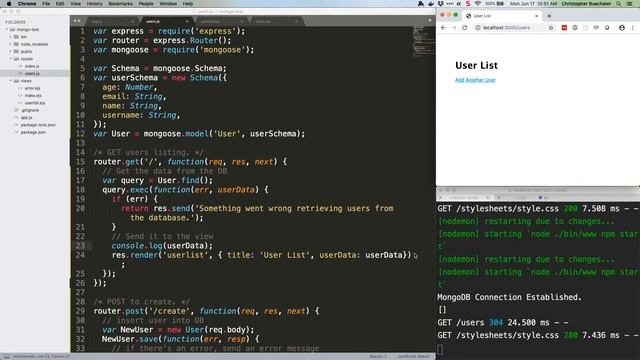
Task: Click the Wi-Fi icon in menu bar
Action: pos(478,4)
